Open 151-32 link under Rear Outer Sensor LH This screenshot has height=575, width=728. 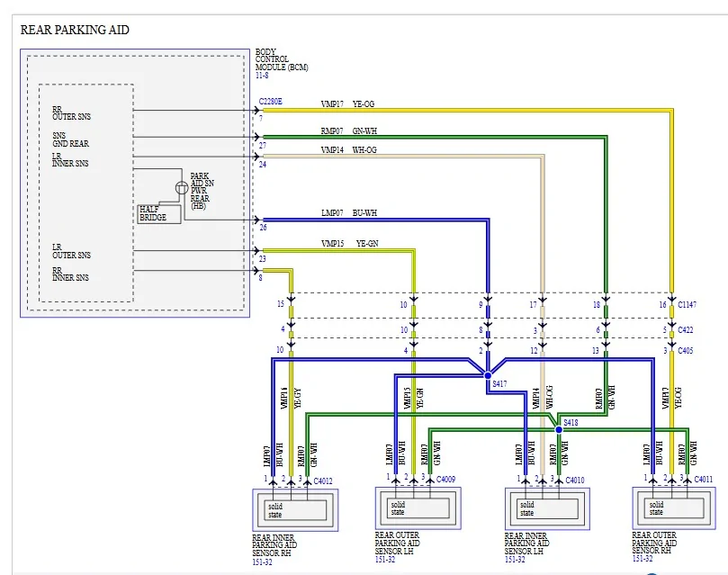(x=385, y=559)
